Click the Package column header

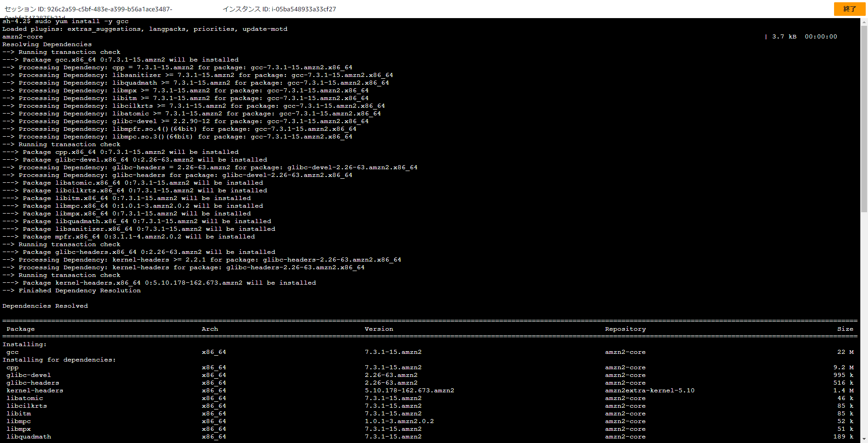coord(20,329)
